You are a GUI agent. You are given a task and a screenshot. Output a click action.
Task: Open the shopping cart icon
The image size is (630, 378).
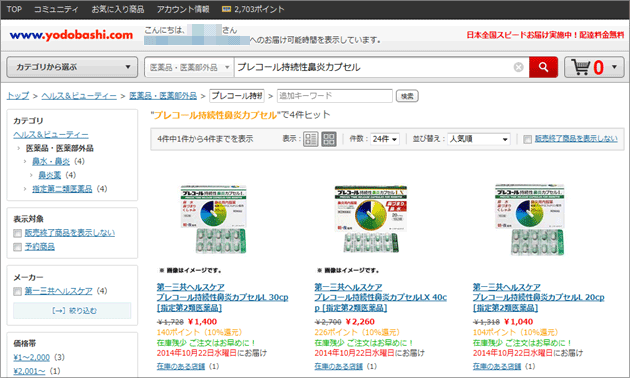(x=581, y=67)
